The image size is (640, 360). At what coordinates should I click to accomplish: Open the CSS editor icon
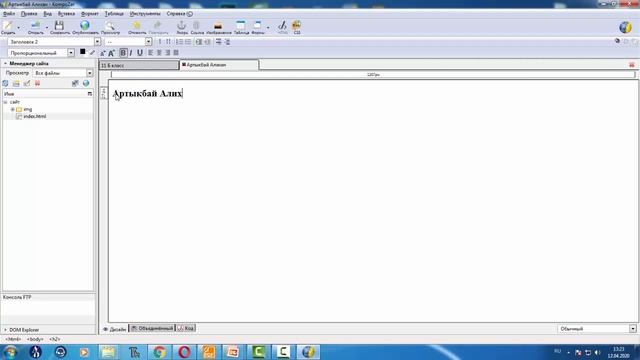(x=297, y=27)
